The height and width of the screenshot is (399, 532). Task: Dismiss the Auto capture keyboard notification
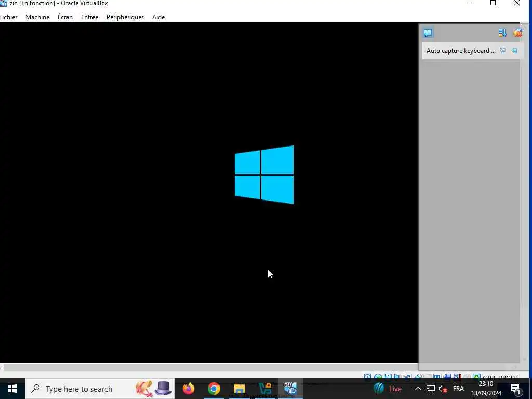tap(515, 50)
